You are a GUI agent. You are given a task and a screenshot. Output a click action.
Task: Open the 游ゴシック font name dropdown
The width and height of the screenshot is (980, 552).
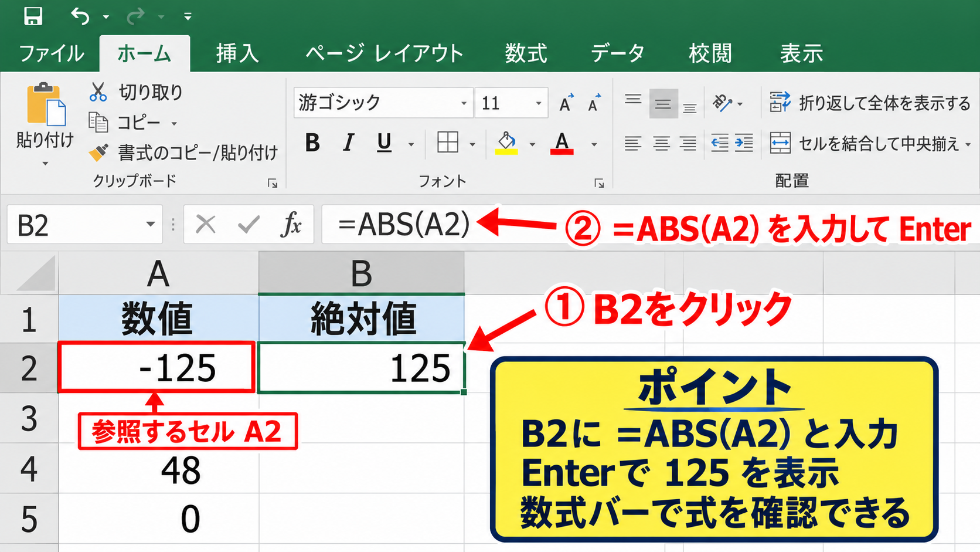coord(464,104)
